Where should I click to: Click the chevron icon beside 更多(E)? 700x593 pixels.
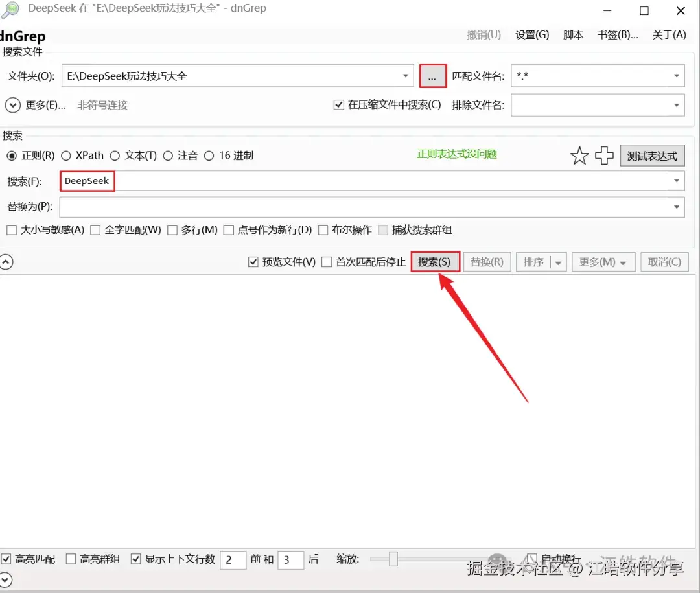click(x=13, y=104)
